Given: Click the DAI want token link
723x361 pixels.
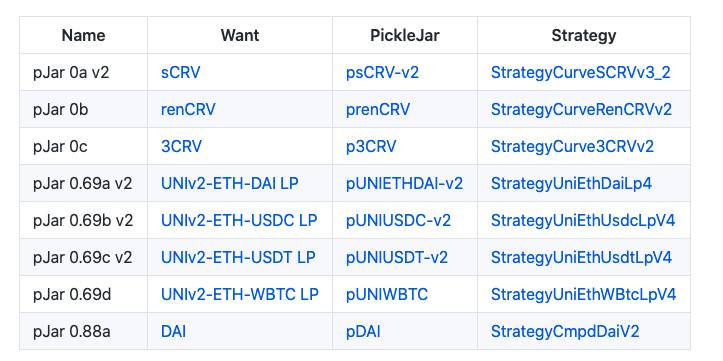Looking at the screenshot, I should [173, 331].
